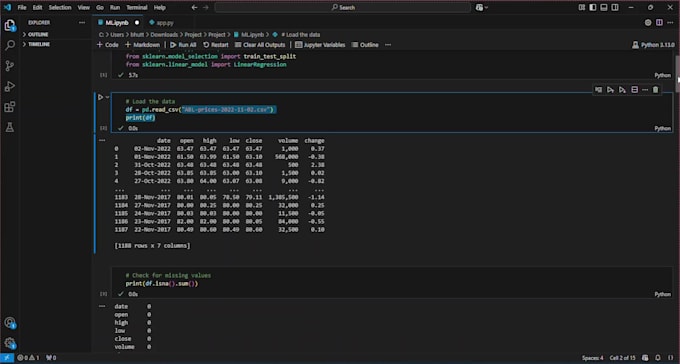Click Clear All Outputs
Viewport: 680px width, 364px height.
[x=260, y=45]
